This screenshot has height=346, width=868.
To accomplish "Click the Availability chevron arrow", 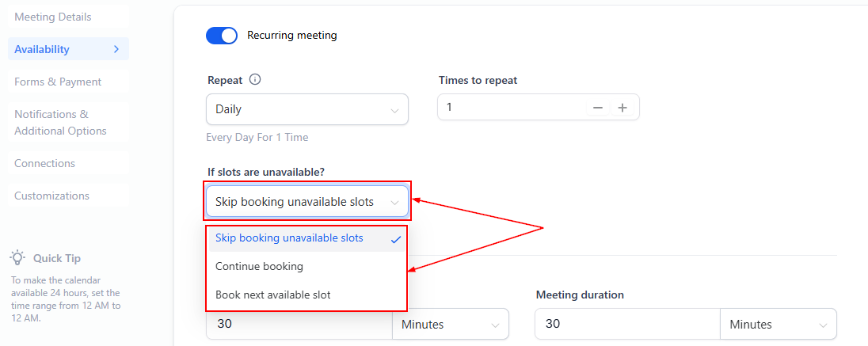I will coord(116,49).
